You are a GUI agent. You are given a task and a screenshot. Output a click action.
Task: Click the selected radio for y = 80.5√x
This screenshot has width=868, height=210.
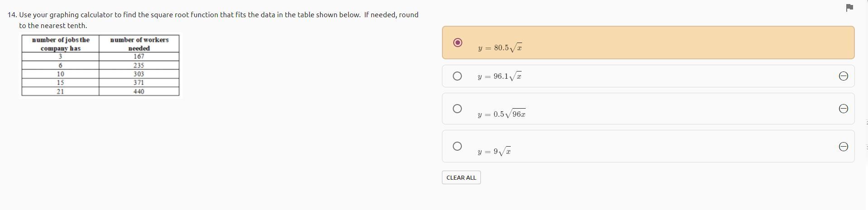click(457, 43)
